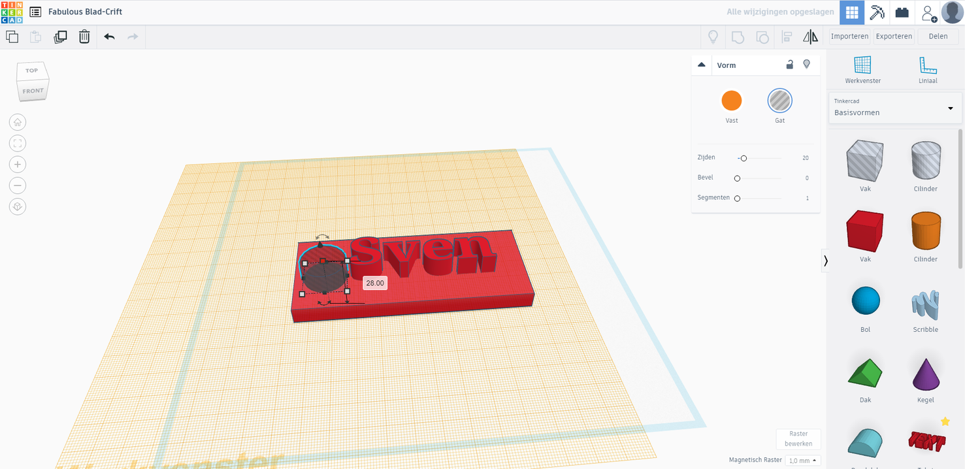Click the Tinkercad logo
Image resolution: width=980 pixels, height=469 pixels.
[x=12, y=12]
